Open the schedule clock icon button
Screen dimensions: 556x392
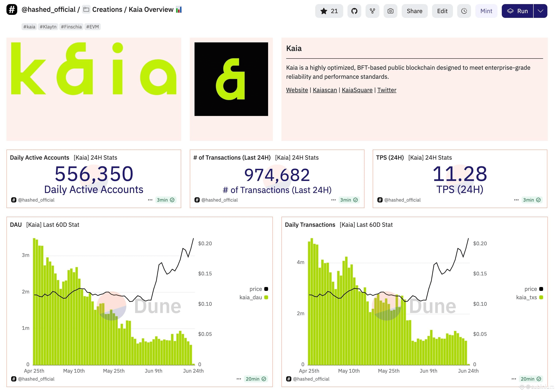[464, 11]
